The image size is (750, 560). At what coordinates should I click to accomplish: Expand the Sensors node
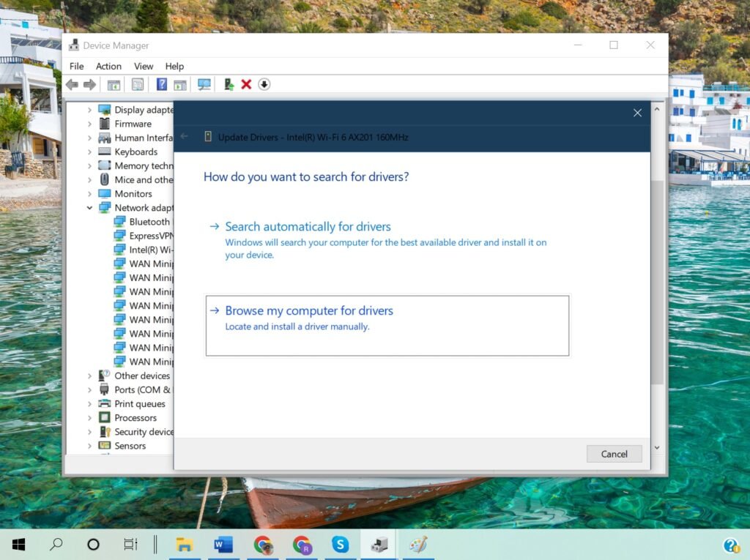pos(89,446)
